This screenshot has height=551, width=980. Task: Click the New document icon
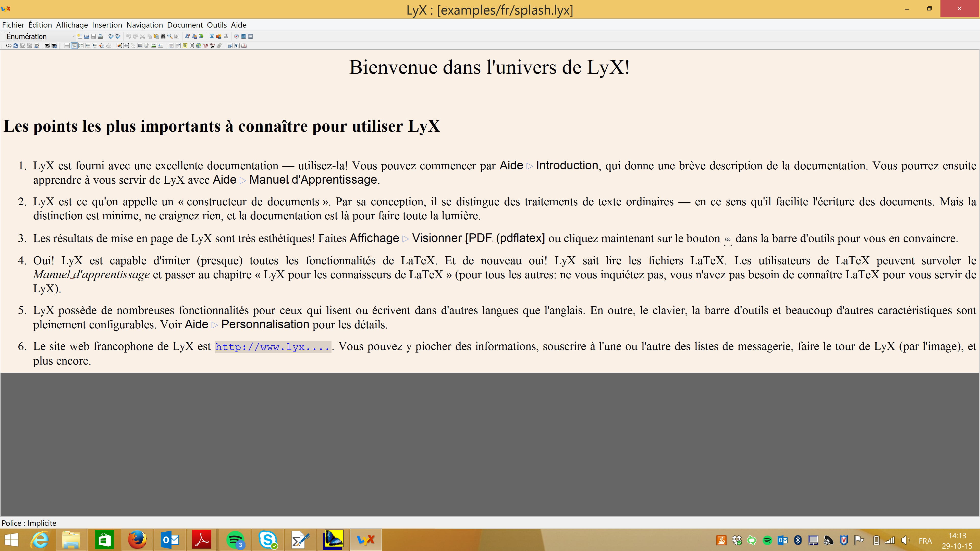point(80,36)
